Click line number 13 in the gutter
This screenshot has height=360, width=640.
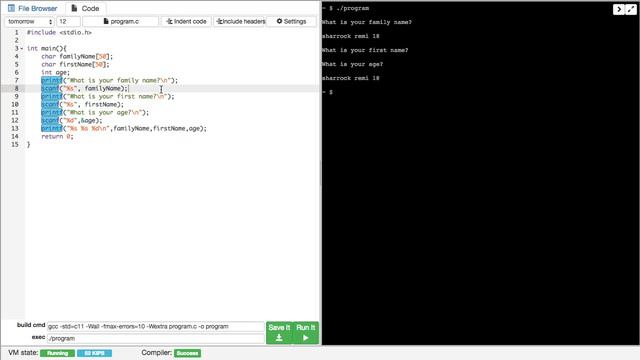(15, 129)
